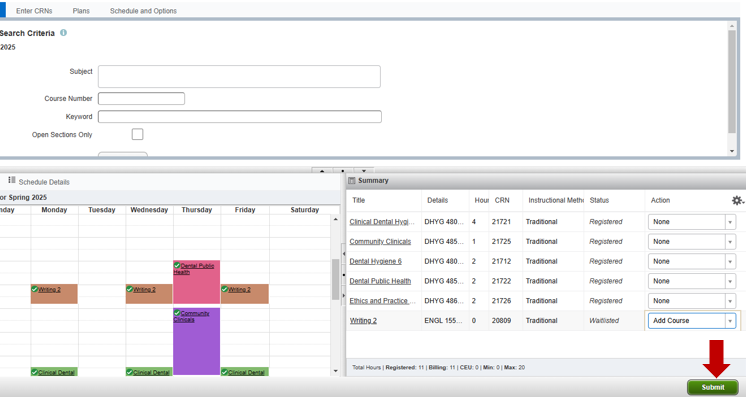Viewport: 746px width, 403px height.
Task: Click the Search Criteria info icon
Action: [63, 33]
